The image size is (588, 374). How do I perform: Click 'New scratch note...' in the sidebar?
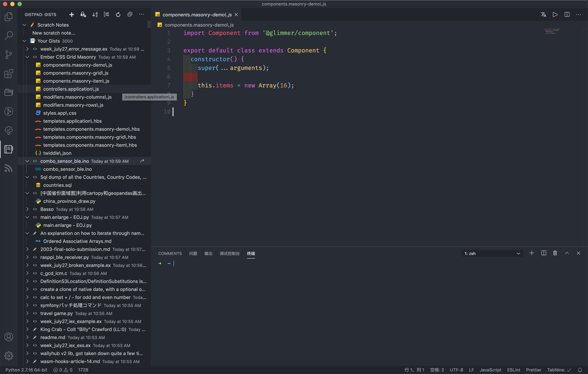point(53,33)
